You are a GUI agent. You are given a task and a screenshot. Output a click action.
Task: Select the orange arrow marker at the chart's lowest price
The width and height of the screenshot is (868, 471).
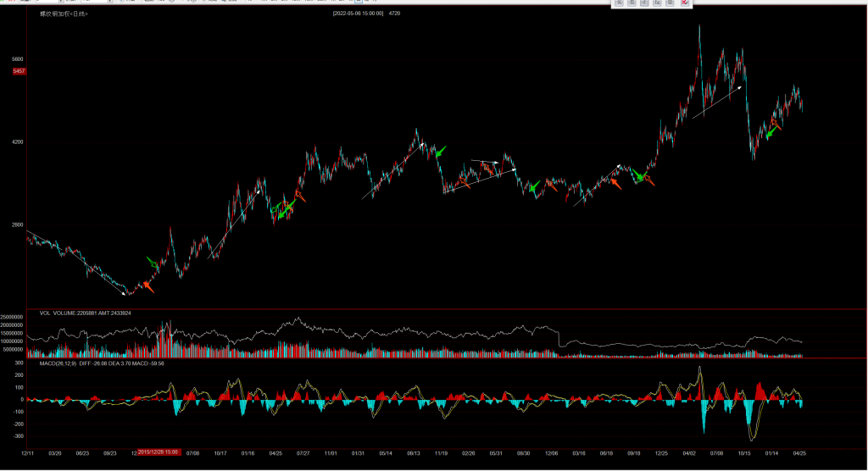tap(147, 286)
